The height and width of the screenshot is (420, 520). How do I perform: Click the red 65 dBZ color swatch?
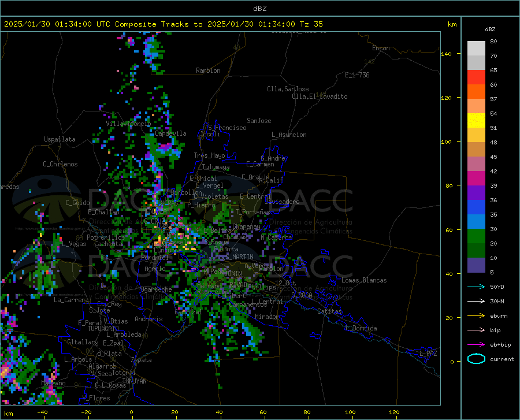[476, 77]
